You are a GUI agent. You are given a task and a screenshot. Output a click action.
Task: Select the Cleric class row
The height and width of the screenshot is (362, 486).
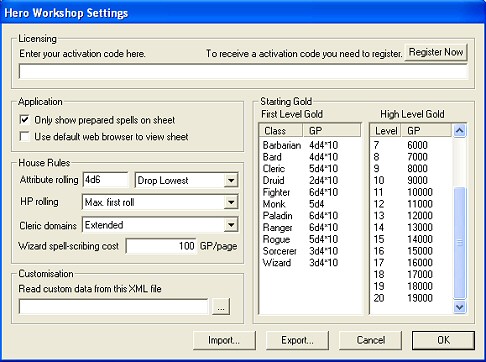(310, 169)
